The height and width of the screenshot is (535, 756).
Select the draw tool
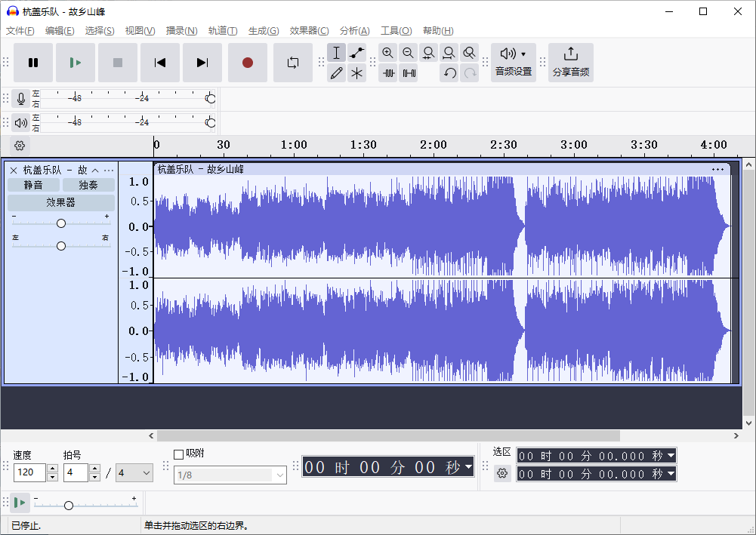click(336, 73)
